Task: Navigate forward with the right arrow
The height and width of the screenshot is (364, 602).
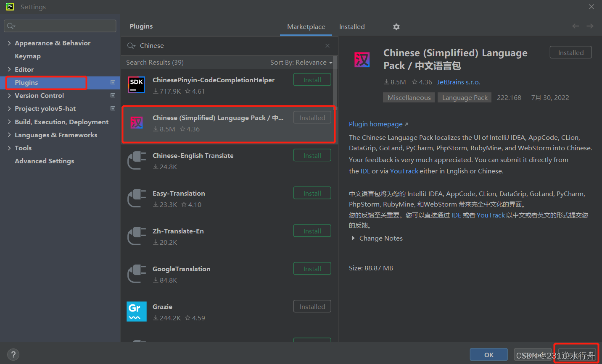Action: (590, 26)
